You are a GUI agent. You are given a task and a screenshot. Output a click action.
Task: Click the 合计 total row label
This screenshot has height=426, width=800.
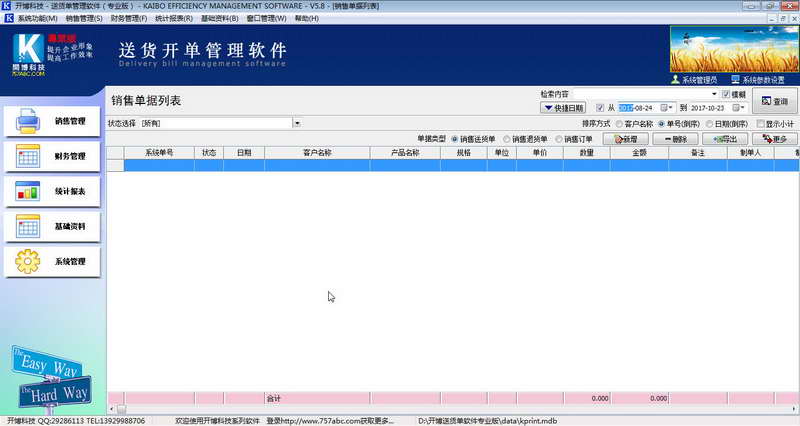coord(274,398)
